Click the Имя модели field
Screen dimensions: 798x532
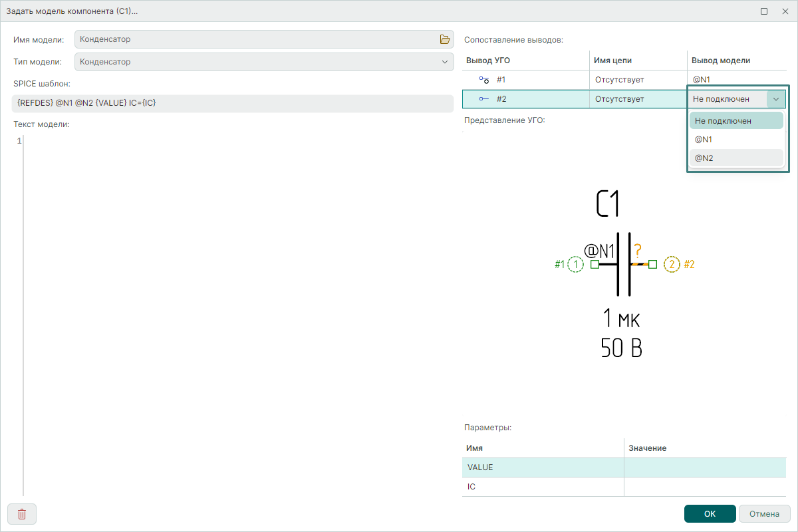[264, 39]
